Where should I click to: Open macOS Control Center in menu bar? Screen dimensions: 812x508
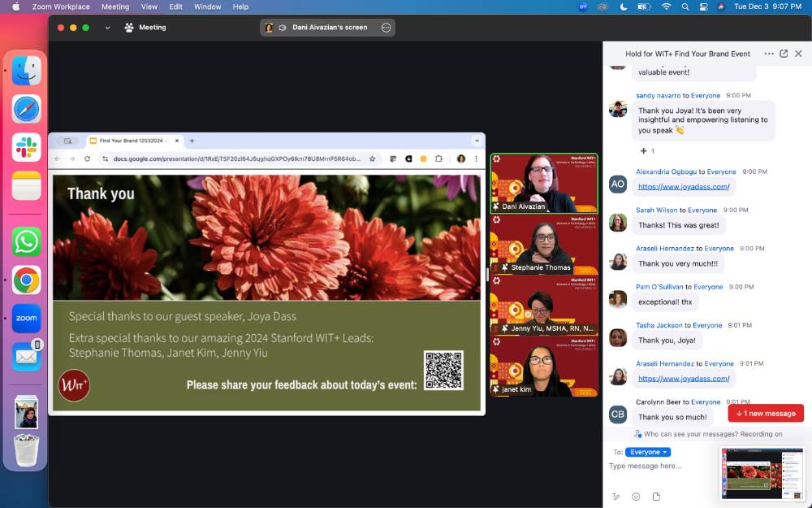tap(703, 7)
